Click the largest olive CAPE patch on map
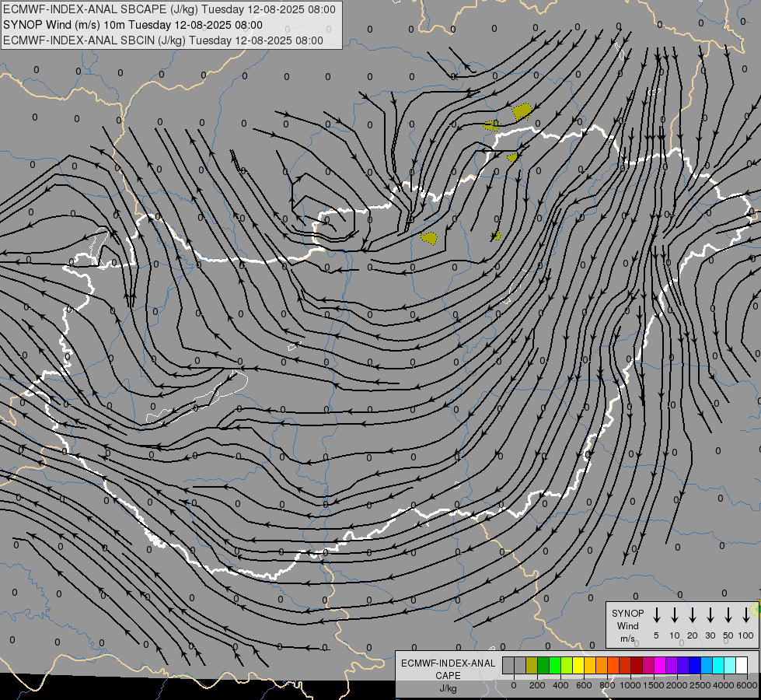Image resolution: width=761 pixels, height=700 pixels. [x=522, y=112]
